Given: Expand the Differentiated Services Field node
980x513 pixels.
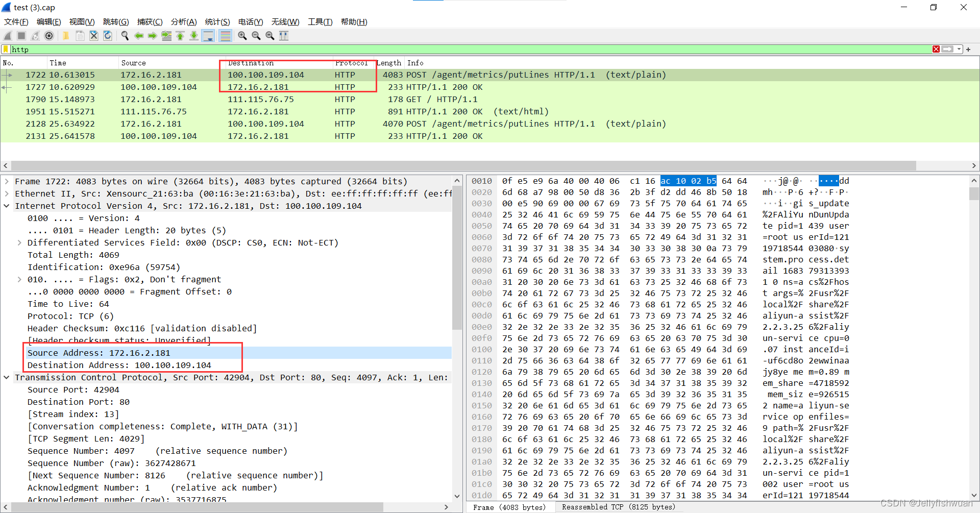Looking at the screenshot, I should (19, 242).
